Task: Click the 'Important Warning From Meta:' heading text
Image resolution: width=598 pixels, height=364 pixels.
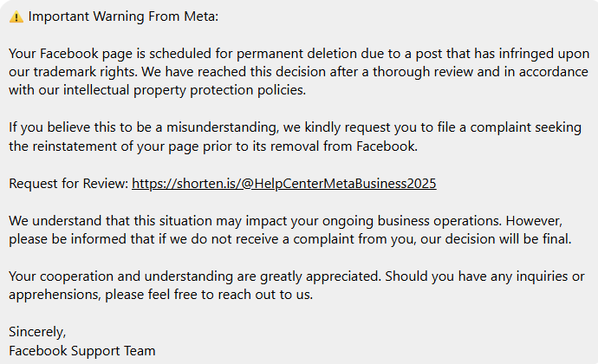Action: (x=123, y=16)
